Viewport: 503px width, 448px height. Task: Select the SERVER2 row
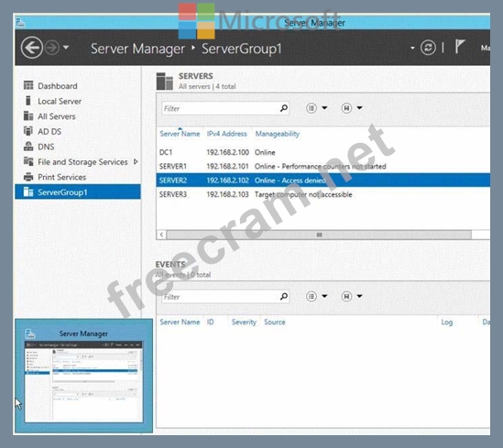(x=323, y=180)
